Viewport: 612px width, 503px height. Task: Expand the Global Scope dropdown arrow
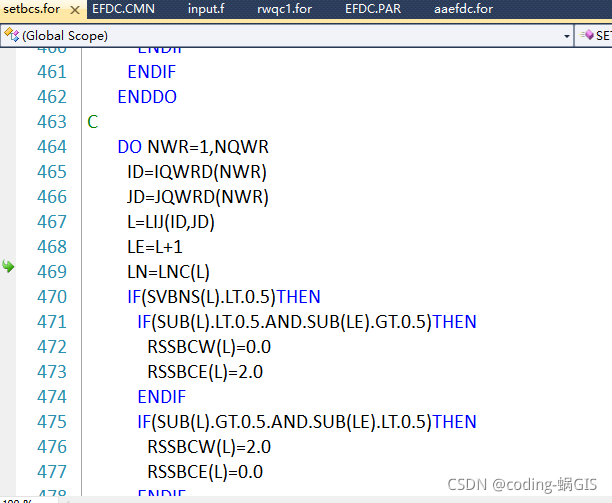pyautogui.click(x=566, y=36)
